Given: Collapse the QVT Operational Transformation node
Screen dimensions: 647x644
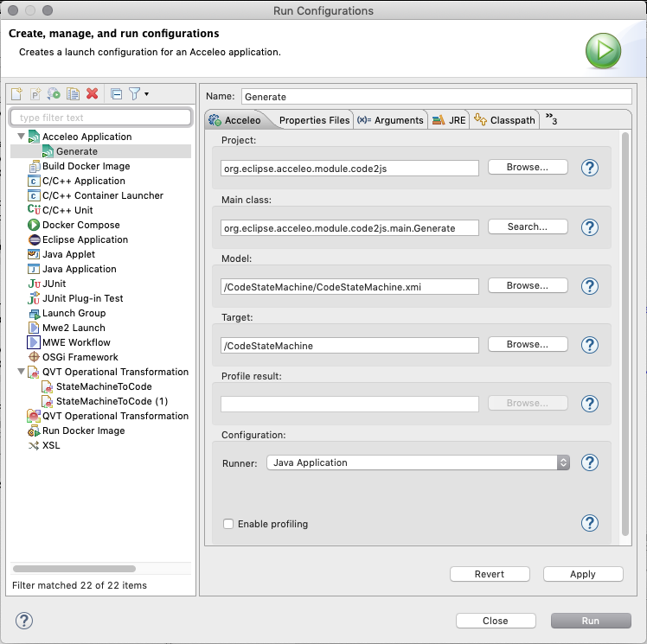Looking at the screenshot, I should 21,372.
